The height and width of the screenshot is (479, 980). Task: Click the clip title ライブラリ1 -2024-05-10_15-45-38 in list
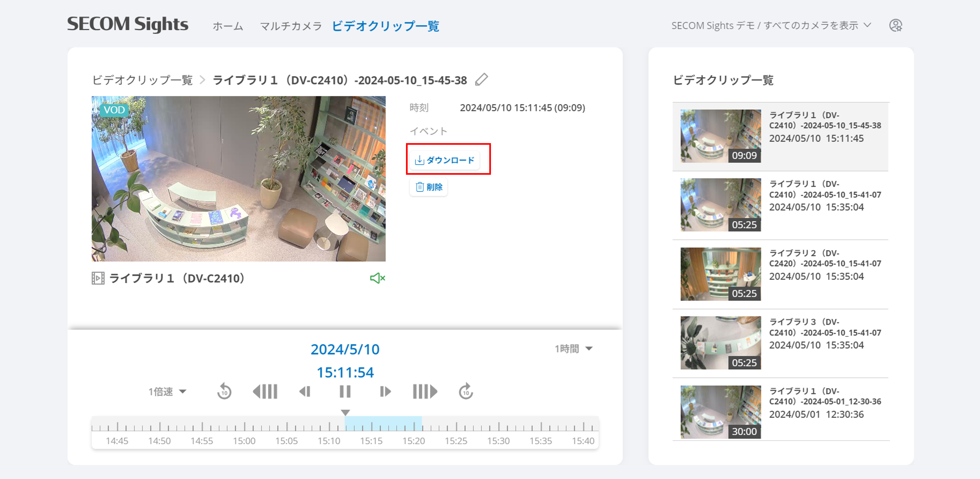pos(825,120)
